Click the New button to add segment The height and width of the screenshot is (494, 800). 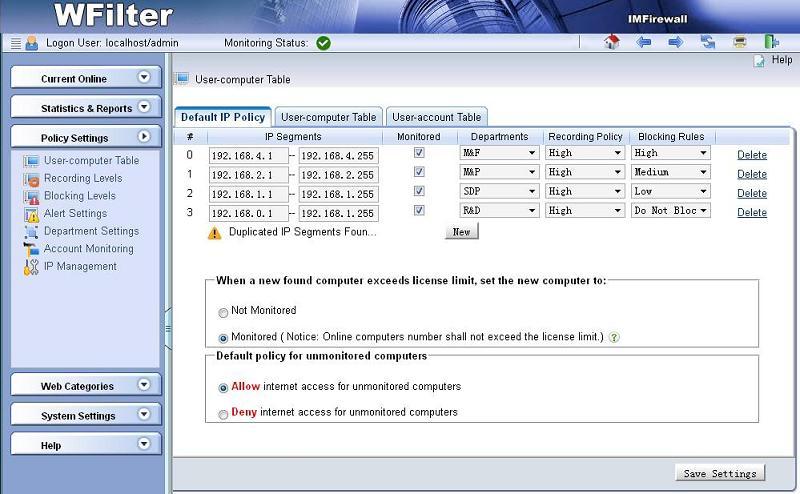(462, 232)
